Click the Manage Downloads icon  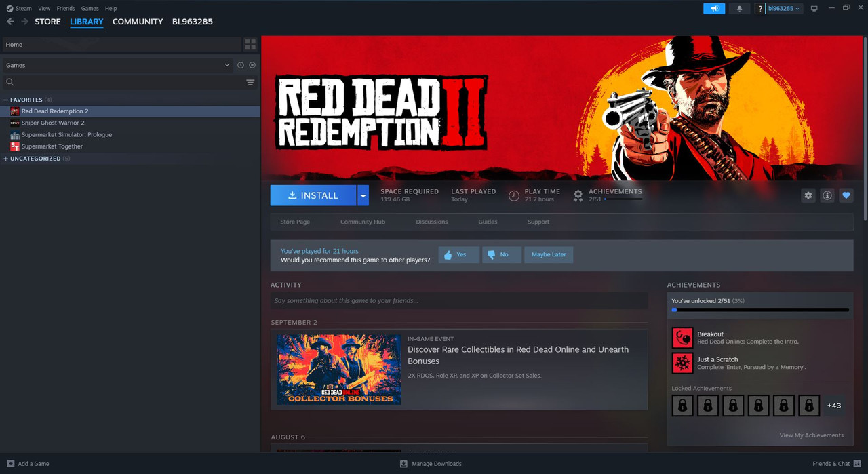pyautogui.click(x=403, y=464)
